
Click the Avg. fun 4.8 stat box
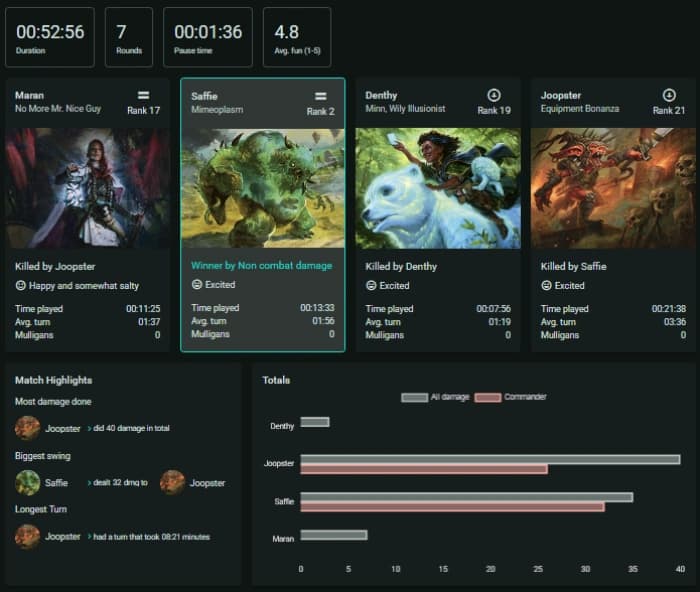coord(297,37)
